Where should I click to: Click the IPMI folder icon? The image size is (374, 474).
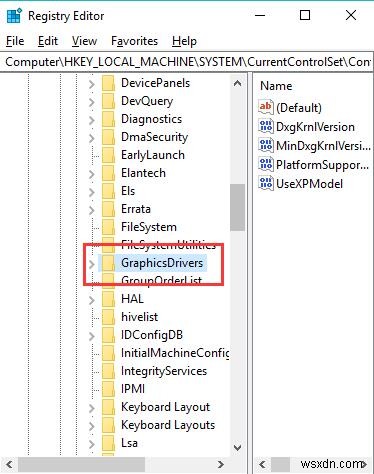click(x=108, y=389)
